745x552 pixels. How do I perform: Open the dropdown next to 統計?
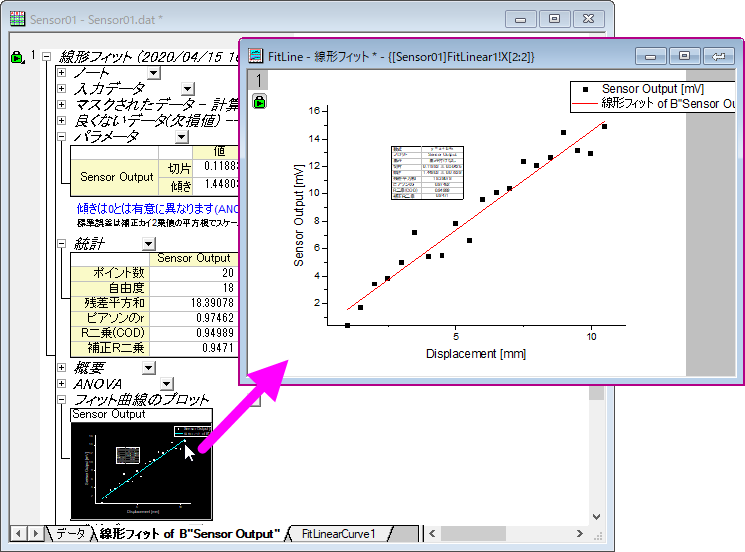(149, 244)
